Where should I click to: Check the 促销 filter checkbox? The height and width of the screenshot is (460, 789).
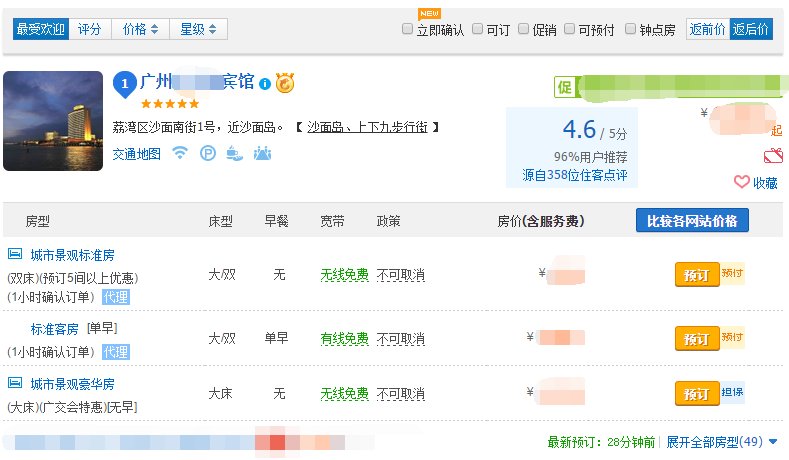click(524, 29)
